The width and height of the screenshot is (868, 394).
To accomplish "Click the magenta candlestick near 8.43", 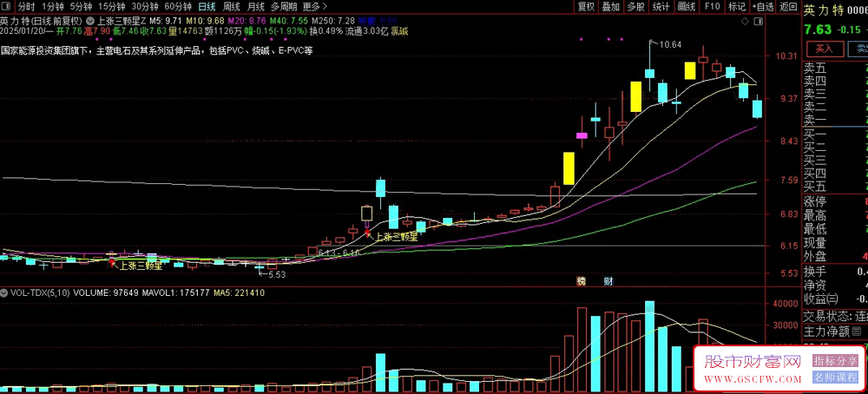I will [x=582, y=135].
